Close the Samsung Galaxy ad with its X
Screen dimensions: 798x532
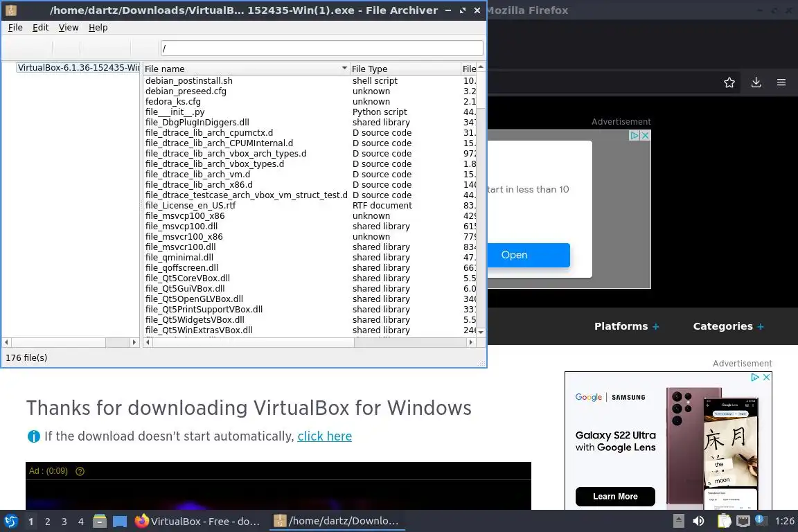coord(766,378)
